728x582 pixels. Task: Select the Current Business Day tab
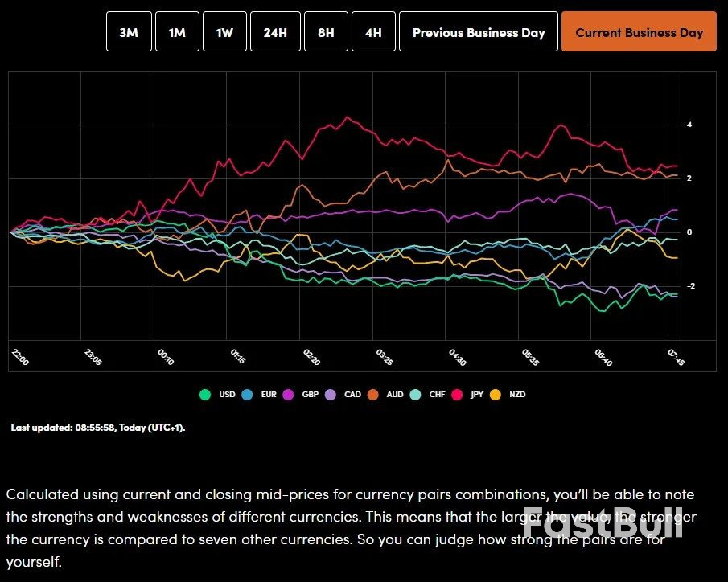click(x=640, y=31)
